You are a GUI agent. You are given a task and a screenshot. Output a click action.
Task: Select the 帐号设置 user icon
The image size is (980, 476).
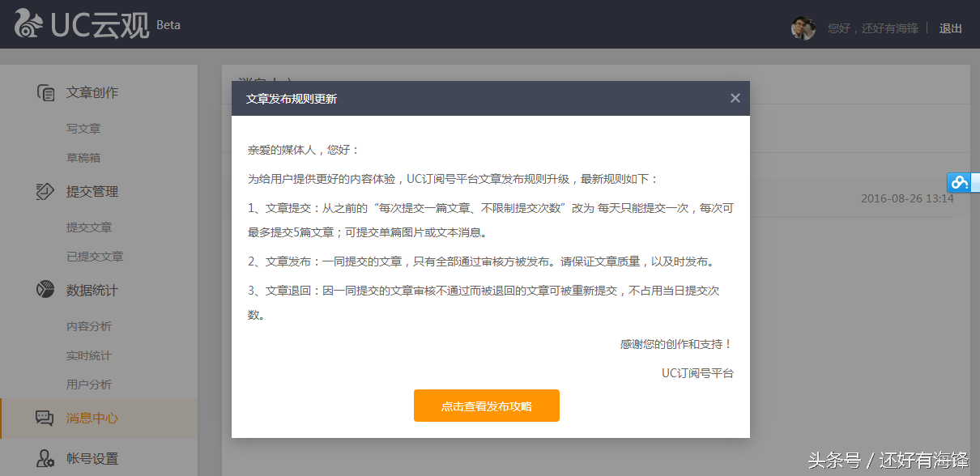point(45,458)
